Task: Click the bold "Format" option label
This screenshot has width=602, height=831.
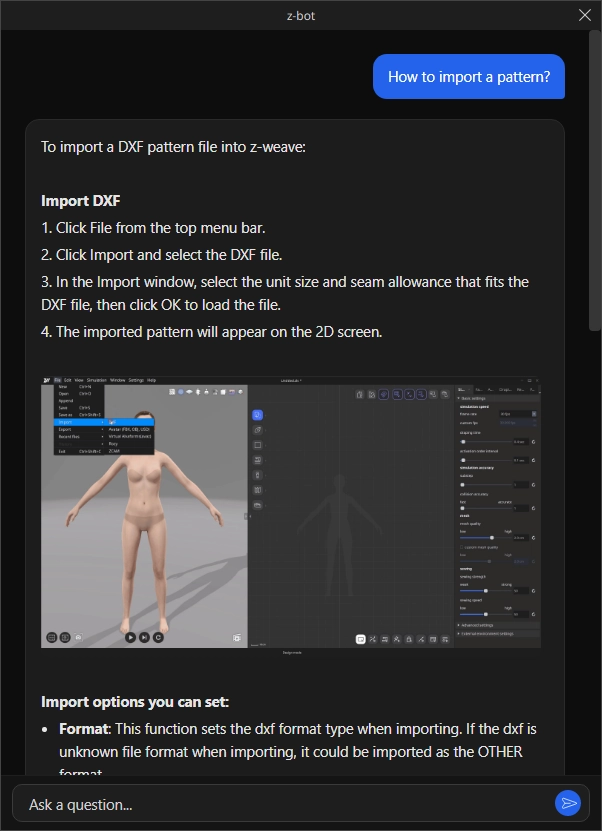Action: pos(83,729)
